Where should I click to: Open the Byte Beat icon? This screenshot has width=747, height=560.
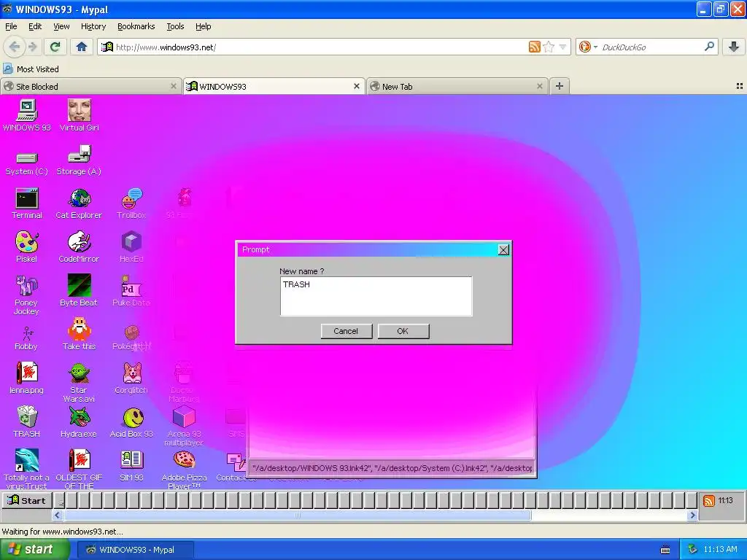point(79,290)
